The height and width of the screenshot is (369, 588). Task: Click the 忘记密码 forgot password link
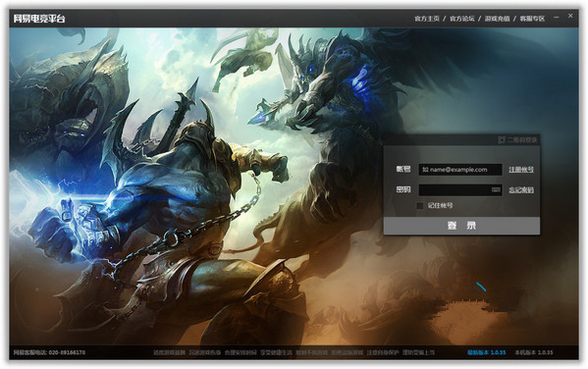pyautogui.click(x=521, y=190)
